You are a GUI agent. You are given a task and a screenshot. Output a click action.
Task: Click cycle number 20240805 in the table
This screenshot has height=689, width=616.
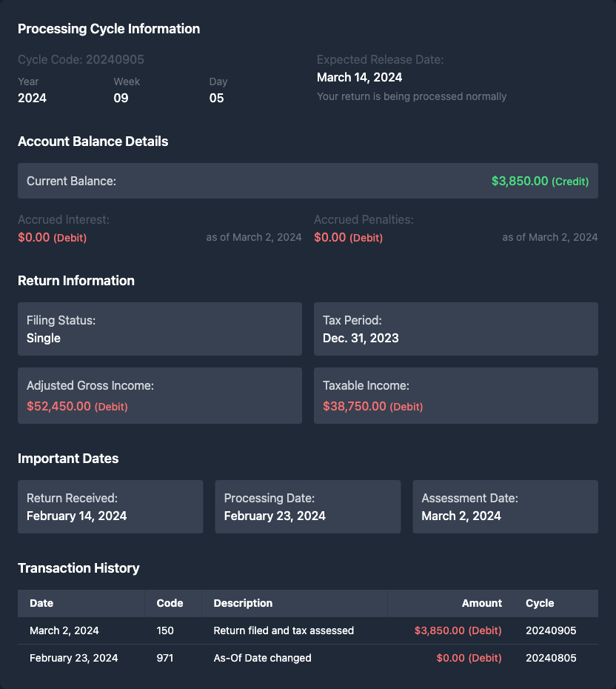coord(551,658)
